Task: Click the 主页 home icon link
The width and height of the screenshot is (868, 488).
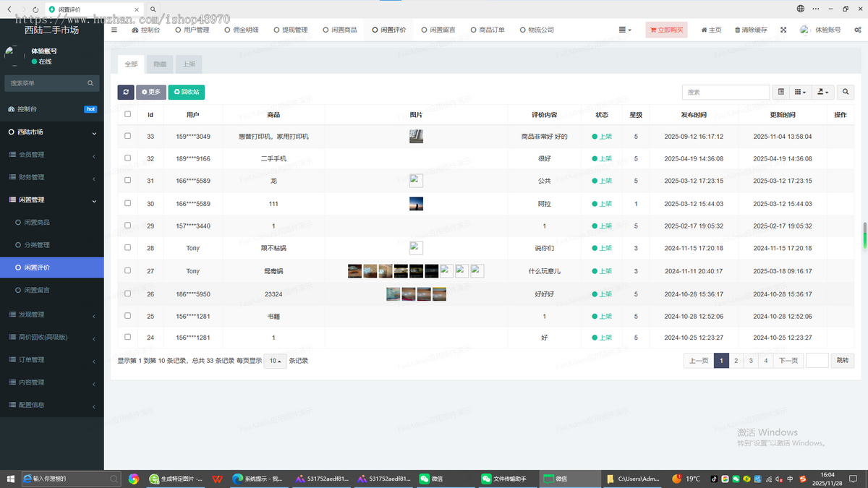Action: 711,30
